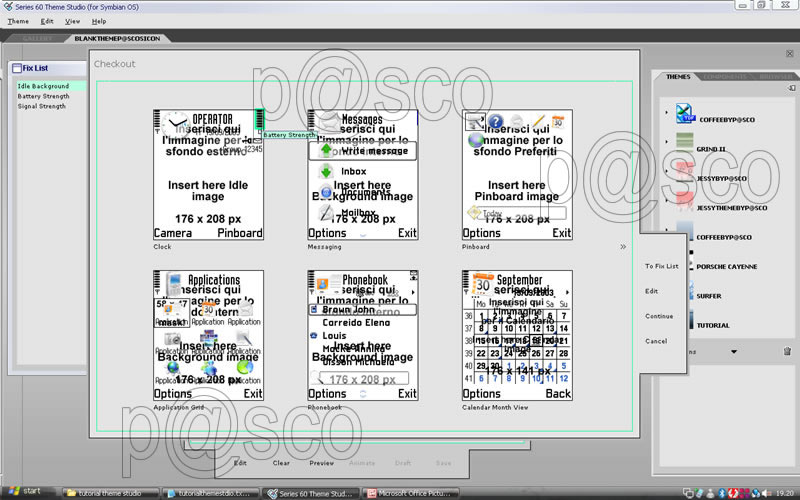Expand the JESSYTHEMEBYP@SCO theme

point(666,201)
